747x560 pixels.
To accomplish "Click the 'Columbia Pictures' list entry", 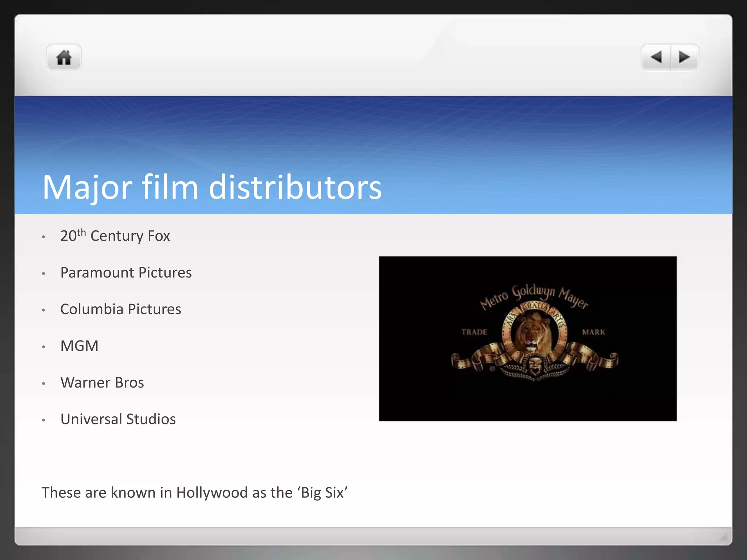I will click(121, 309).
